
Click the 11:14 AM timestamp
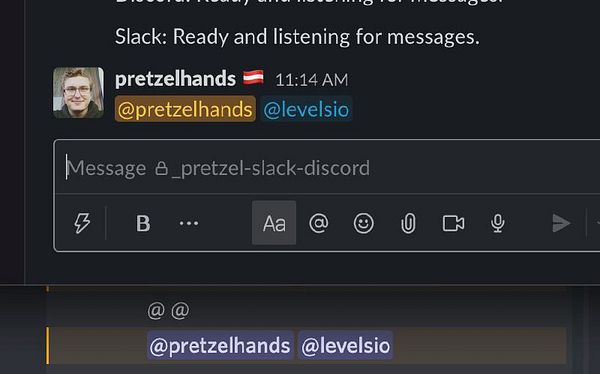[x=311, y=80]
